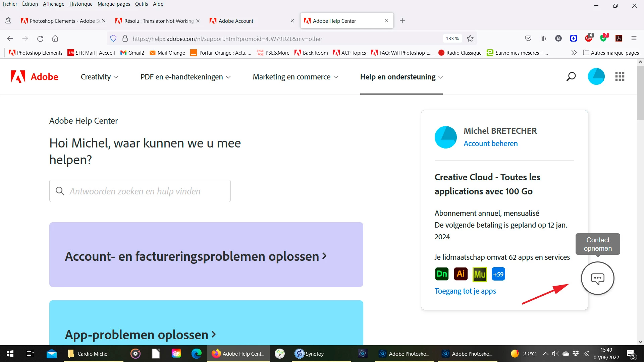644x362 pixels.
Task: Expand the Creativity menu dropdown
Action: tap(99, 77)
